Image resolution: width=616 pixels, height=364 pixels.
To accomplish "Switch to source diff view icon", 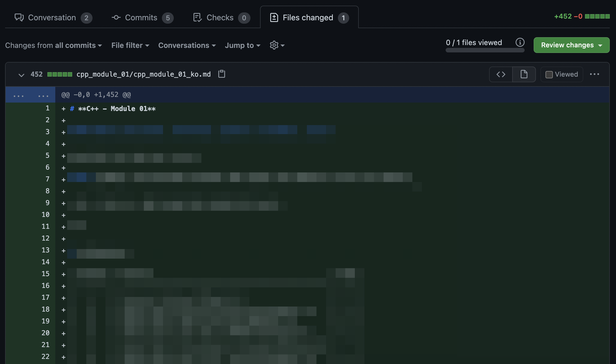I will 501,74.
